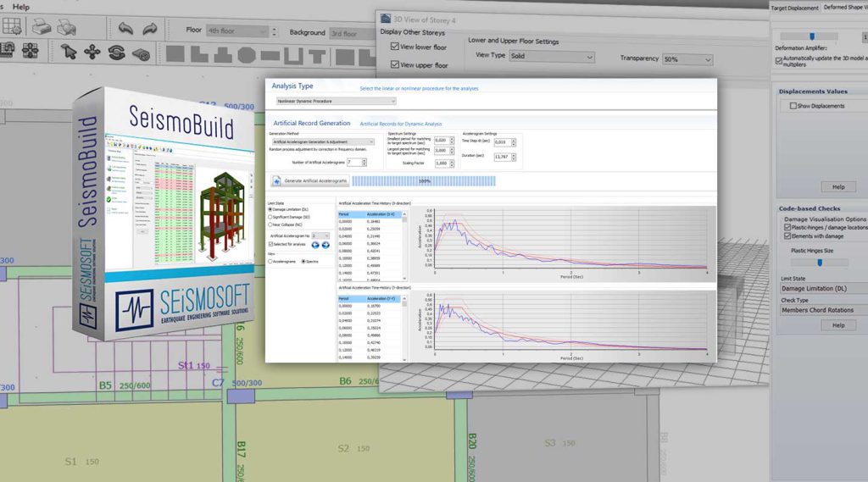Click Help button under Displacements Values
This screenshot has height=482, width=868.
click(838, 187)
